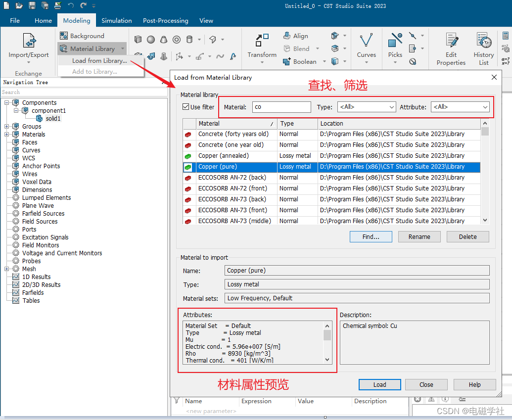Create a Sphere shape
The image size is (512, 420).
[x=151, y=40]
